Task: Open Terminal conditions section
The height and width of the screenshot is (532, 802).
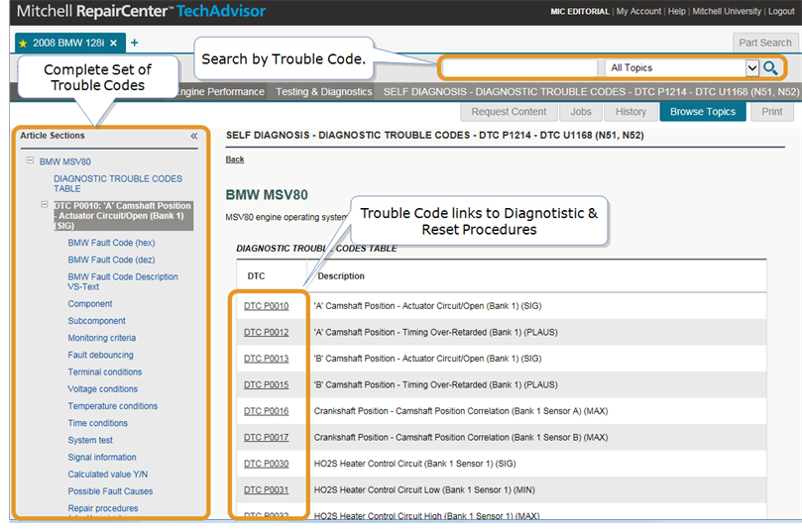Action: pos(105,372)
